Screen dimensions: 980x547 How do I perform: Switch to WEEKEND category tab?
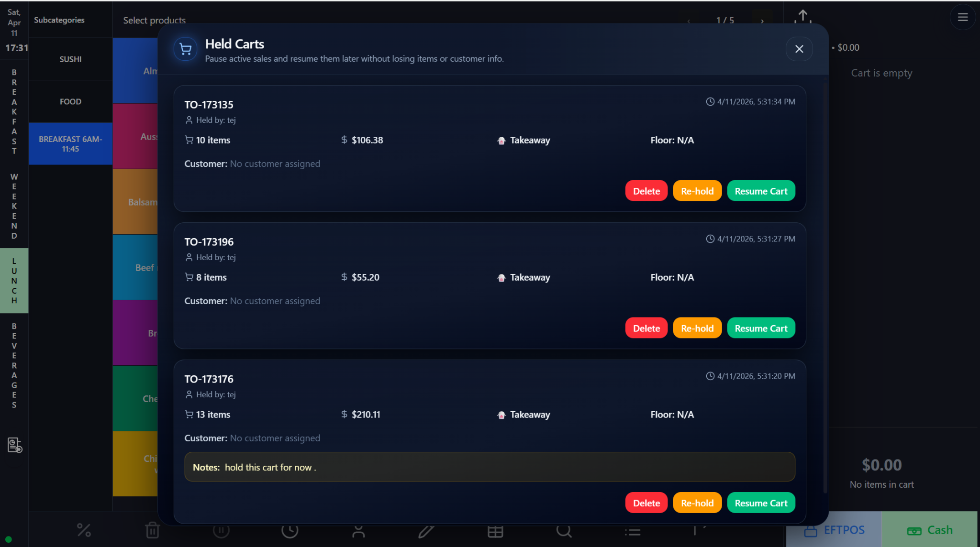(14, 206)
